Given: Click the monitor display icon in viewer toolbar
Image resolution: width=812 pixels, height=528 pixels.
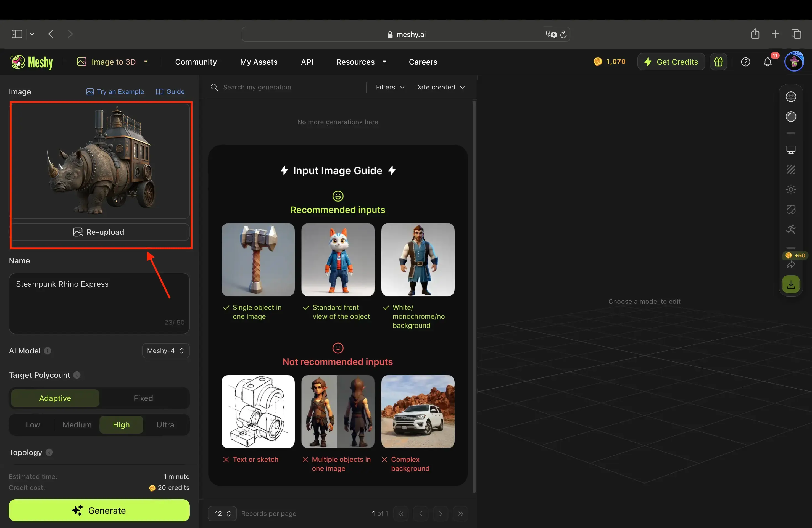Looking at the screenshot, I should [790, 150].
